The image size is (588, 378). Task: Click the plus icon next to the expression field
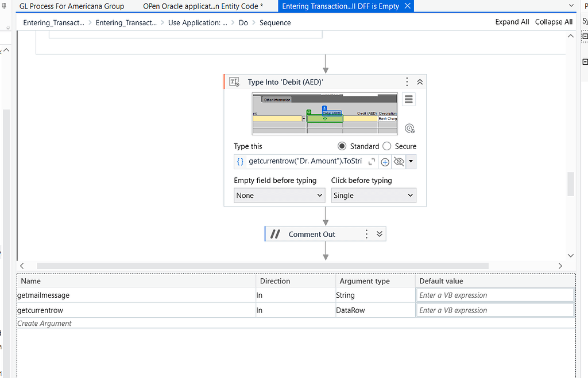tap(385, 161)
